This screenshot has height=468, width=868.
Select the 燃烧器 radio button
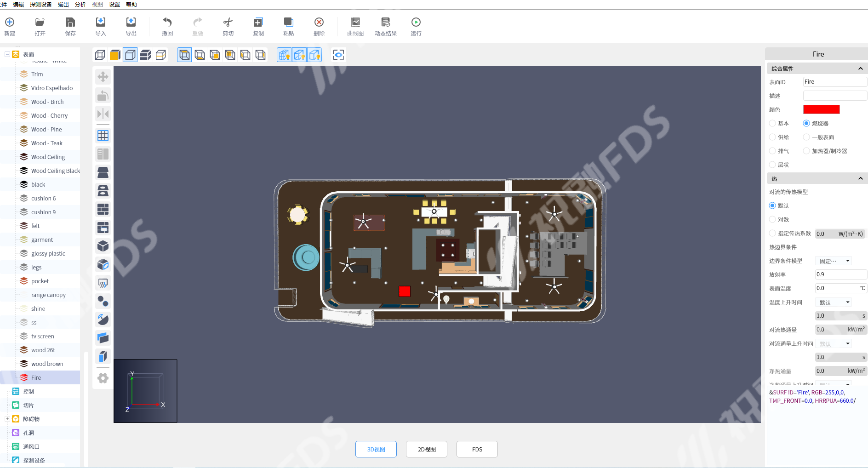point(806,123)
